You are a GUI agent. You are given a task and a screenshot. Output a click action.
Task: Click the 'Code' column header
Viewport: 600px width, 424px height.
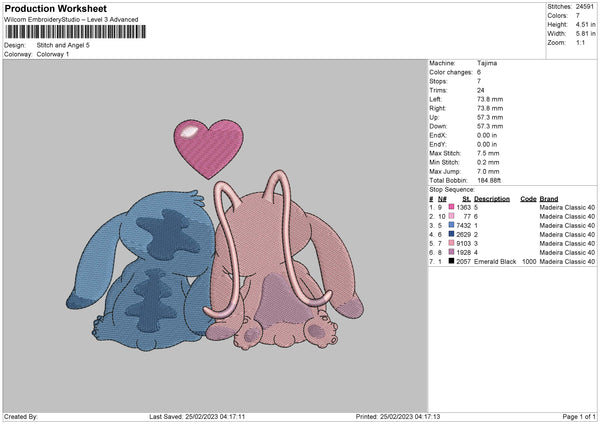pyautogui.click(x=528, y=199)
